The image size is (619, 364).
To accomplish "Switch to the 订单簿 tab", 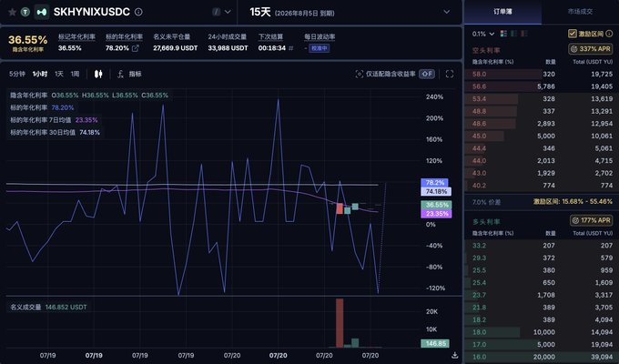I will point(502,12).
